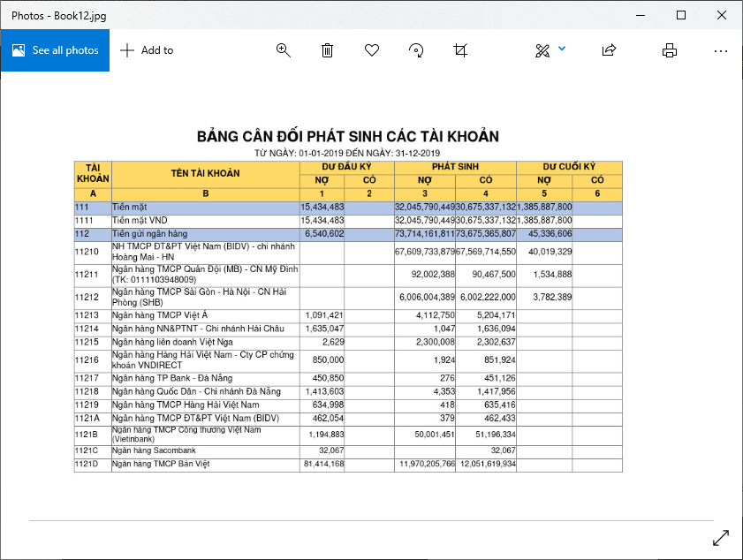Screen dimensions: 743x560
Task: Expand the Edit & Create dropdown chevron
Action: (x=562, y=49)
